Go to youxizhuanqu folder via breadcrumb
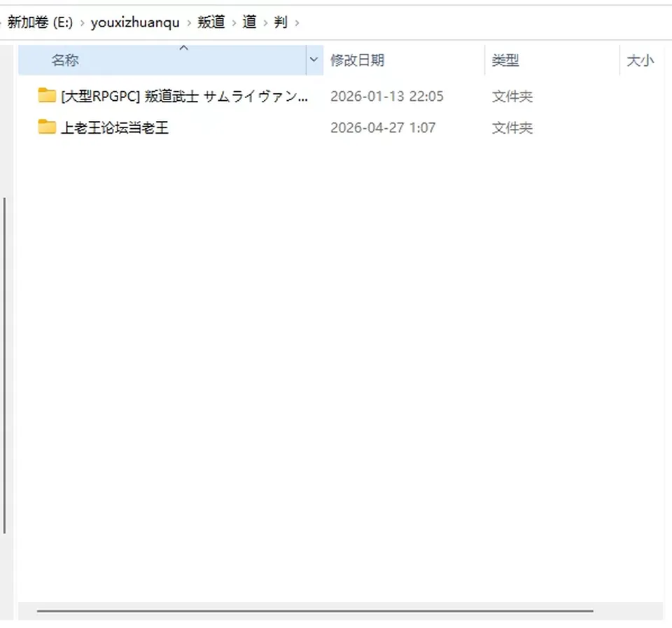 (135, 22)
